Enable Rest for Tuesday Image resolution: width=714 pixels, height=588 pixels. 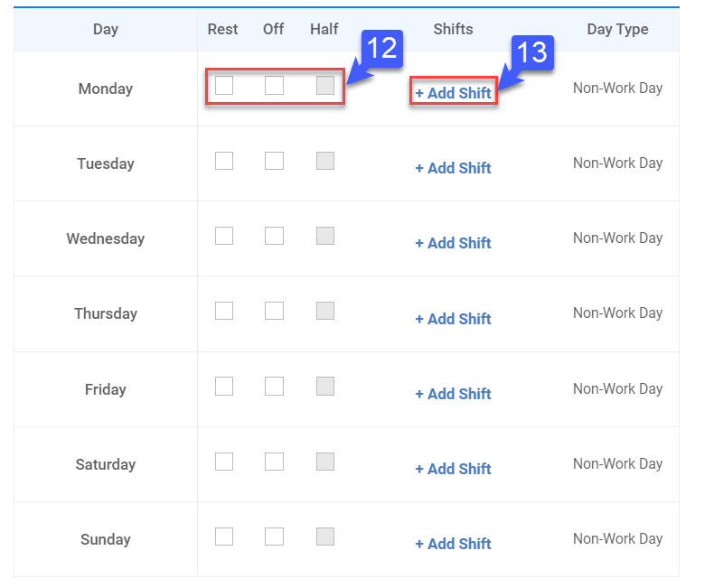click(x=224, y=161)
